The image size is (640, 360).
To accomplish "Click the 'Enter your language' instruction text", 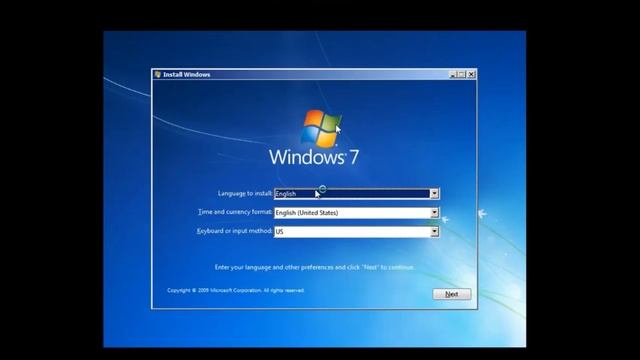I will click(x=314, y=267).
